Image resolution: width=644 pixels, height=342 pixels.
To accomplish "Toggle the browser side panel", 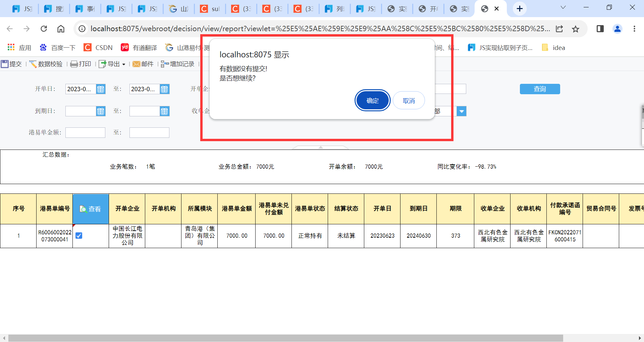I will click(600, 29).
